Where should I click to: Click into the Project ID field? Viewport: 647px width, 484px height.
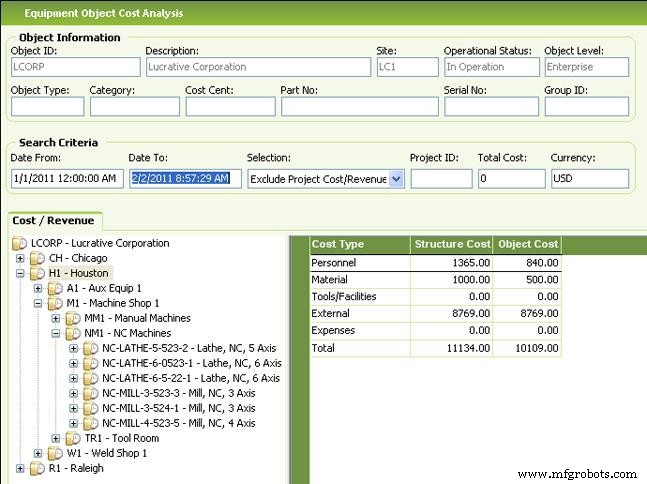440,179
